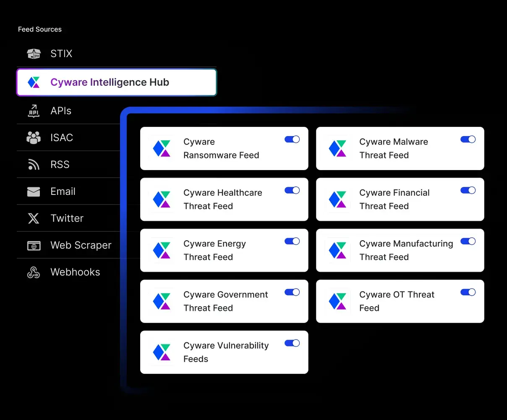
Task: Click the Cyware logo on the Government Threat Feed card
Action: pyautogui.click(x=162, y=301)
